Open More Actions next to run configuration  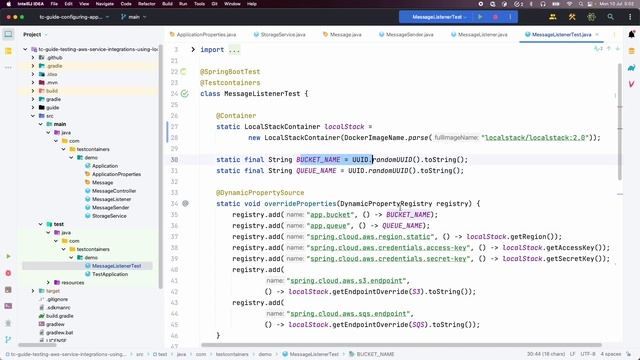click(x=510, y=17)
